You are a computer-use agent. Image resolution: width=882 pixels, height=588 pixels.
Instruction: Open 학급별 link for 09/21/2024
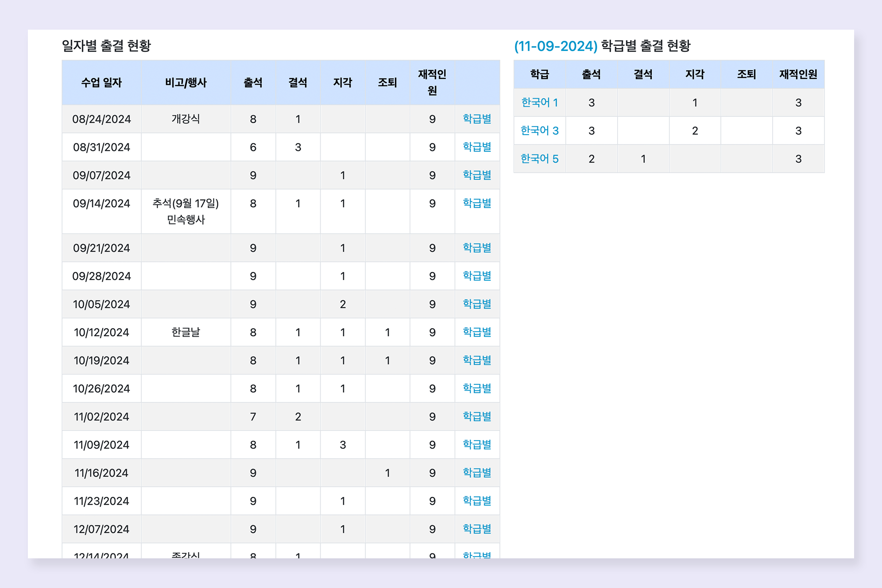coord(477,248)
